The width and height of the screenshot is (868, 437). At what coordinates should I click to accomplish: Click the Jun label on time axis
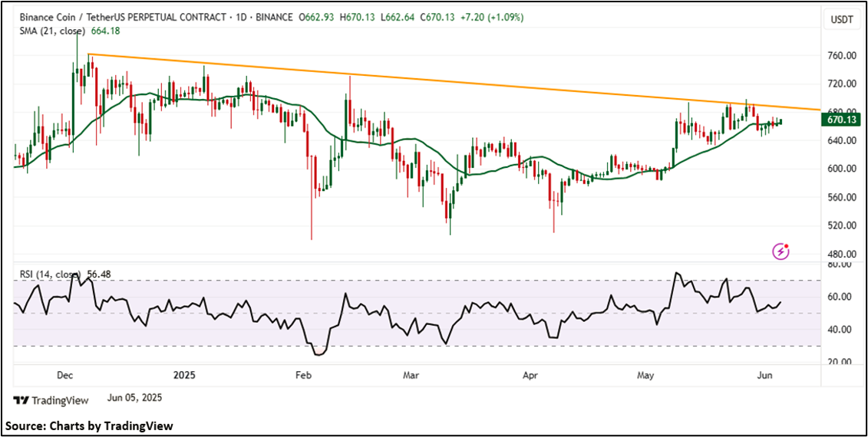[765, 376]
